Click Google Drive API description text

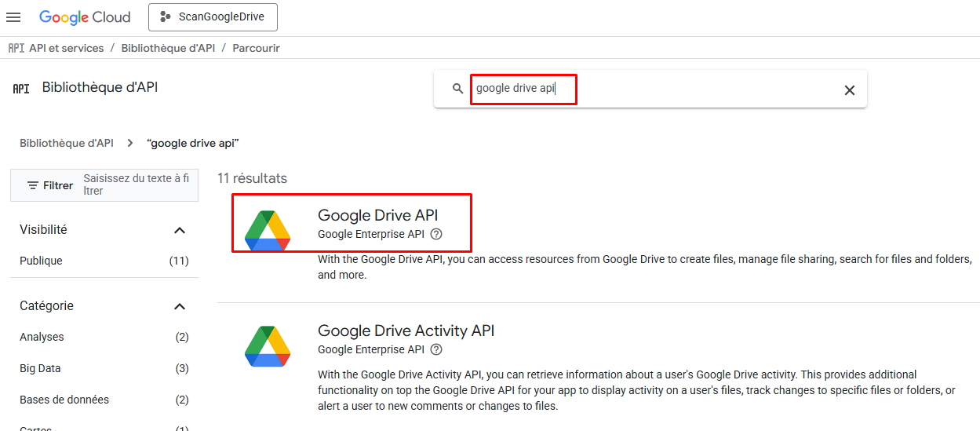click(645, 267)
